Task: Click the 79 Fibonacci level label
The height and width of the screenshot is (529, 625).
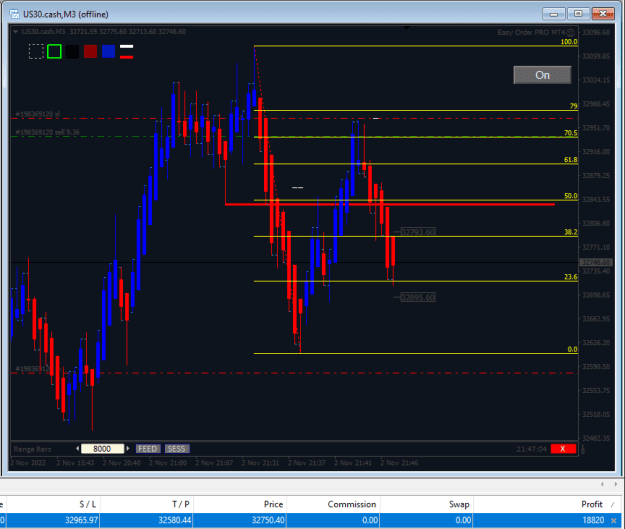Action: point(573,106)
